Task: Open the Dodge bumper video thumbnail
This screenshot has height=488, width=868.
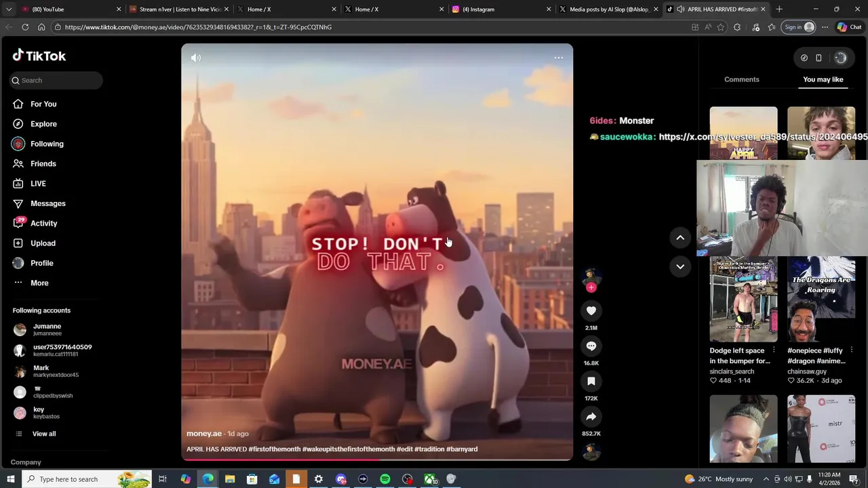Action: [x=744, y=299]
